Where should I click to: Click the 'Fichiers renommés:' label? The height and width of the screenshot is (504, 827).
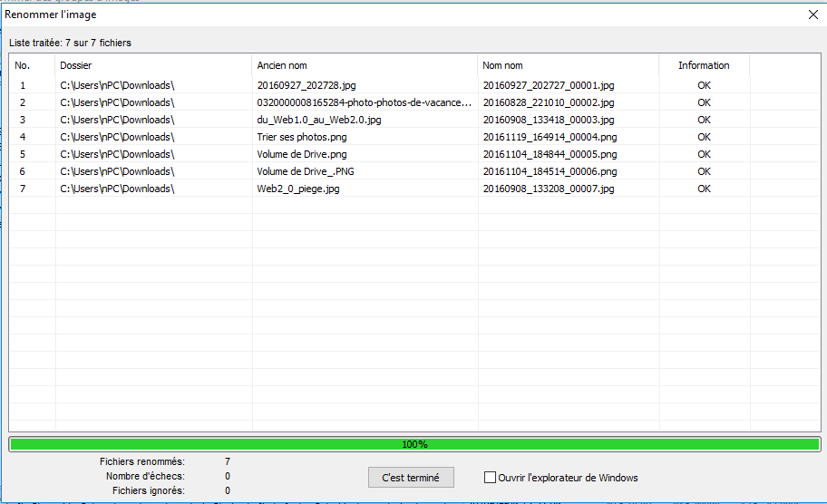coord(142,461)
